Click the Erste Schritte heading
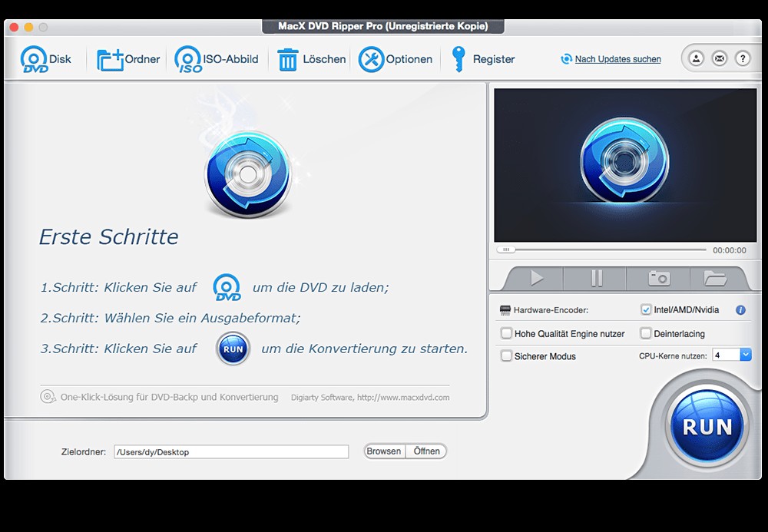The height and width of the screenshot is (532, 768). click(109, 237)
